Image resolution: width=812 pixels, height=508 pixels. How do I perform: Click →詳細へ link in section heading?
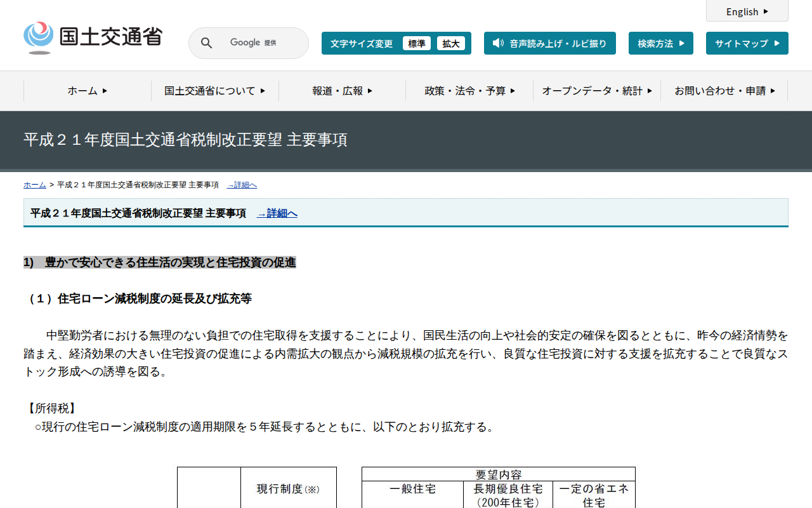(277, 213)
